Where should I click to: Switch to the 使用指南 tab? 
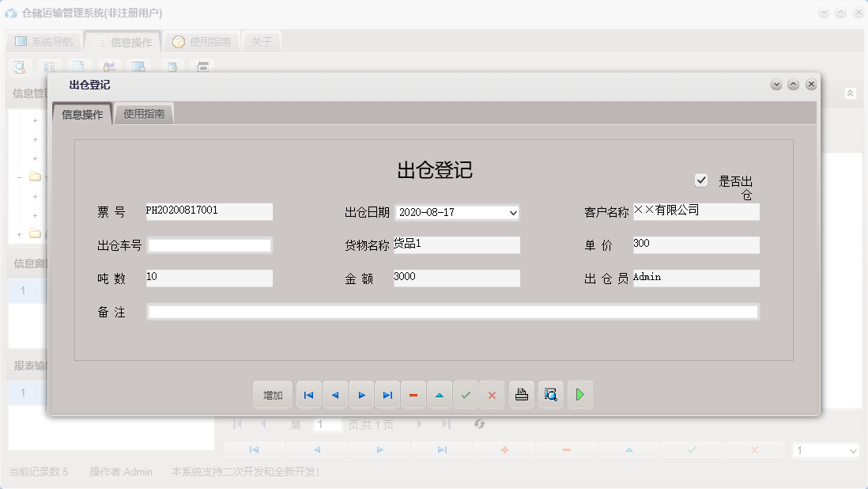tap(144, 113)
